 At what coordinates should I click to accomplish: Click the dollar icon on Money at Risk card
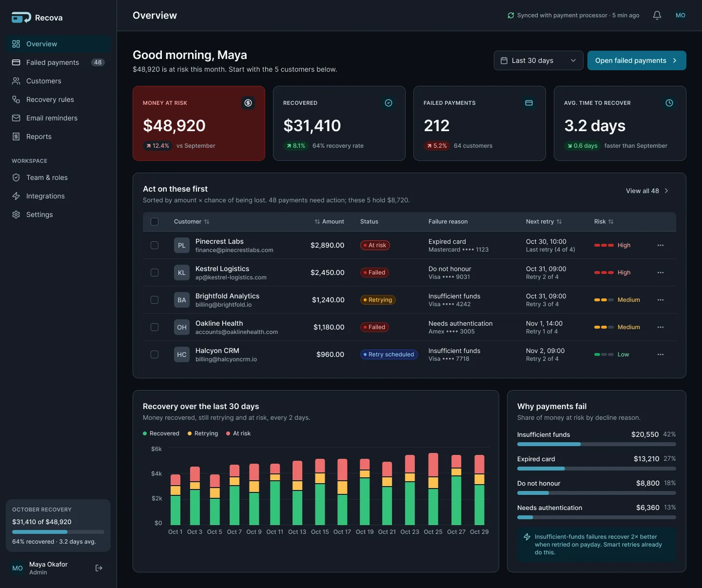(248, 103)
